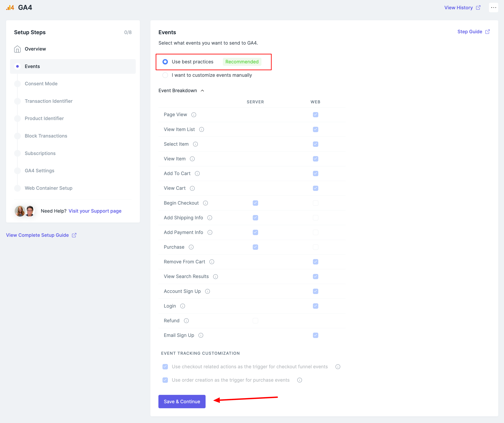This screenshot has height=423, width=504.
Task: Open the Consent Mode setup step
Action: coord(41,84)
